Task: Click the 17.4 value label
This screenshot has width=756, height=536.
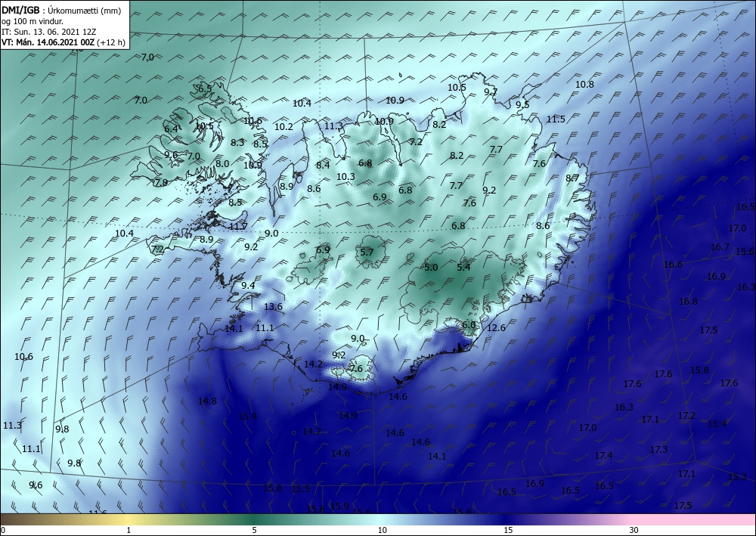Action: click(603, 456)
